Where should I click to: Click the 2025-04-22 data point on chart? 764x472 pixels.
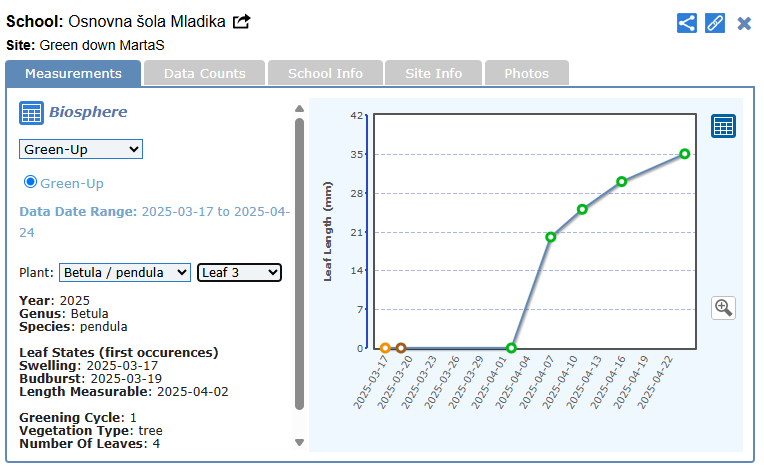point(685,154)
